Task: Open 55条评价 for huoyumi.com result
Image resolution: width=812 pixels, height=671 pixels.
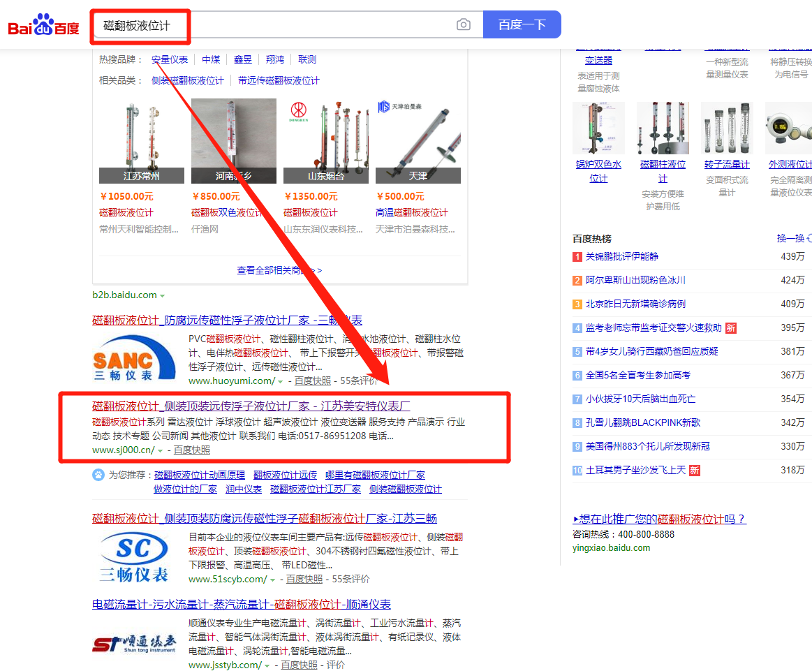Action: coord(358,381)
